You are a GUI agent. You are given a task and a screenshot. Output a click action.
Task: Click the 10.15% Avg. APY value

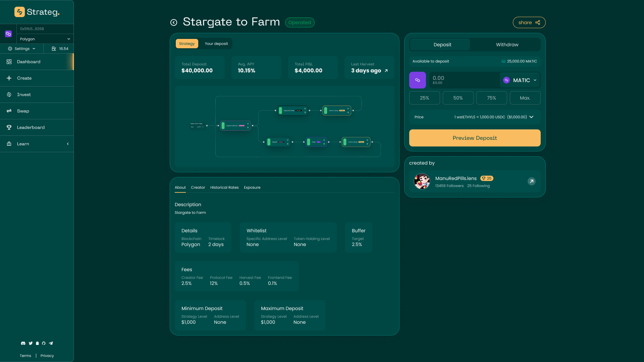pyautogui.click(x=247, y=71)
